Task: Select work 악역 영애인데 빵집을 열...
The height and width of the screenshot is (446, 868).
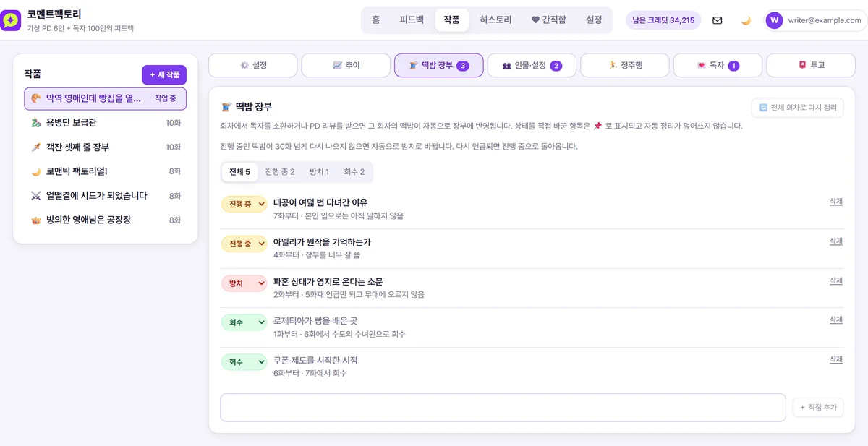Action: [x=105, y=98]
